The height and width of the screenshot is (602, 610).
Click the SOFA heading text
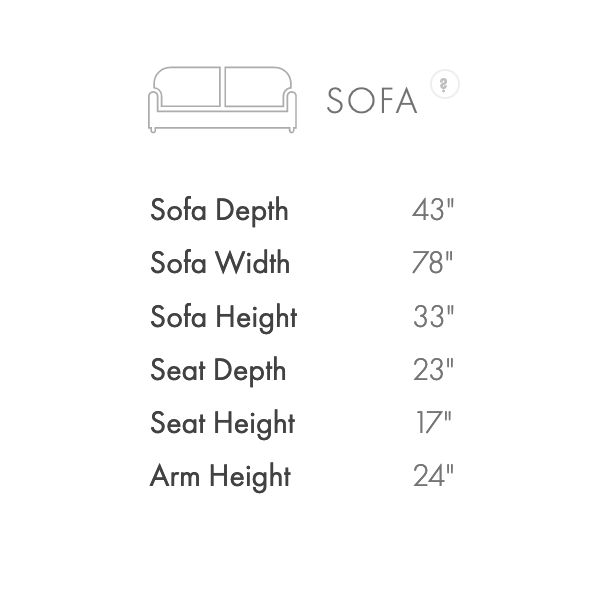(372, 101)
